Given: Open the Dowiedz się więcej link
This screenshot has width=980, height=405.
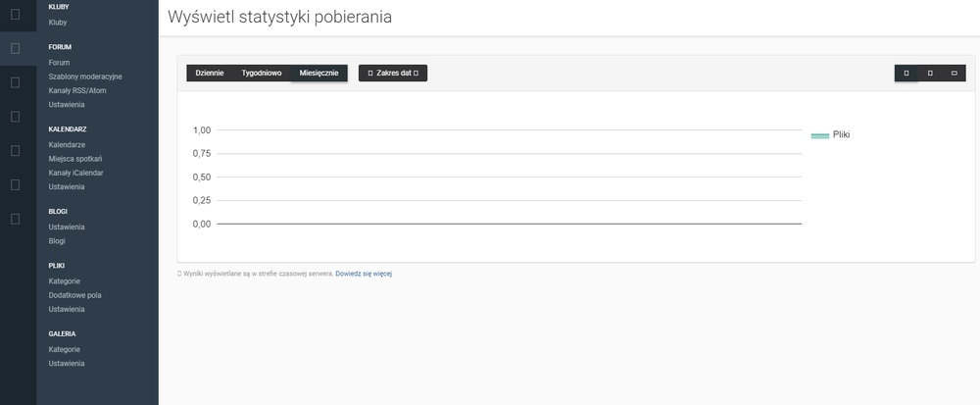Looking at the screenshot, I should click(364, 274).
